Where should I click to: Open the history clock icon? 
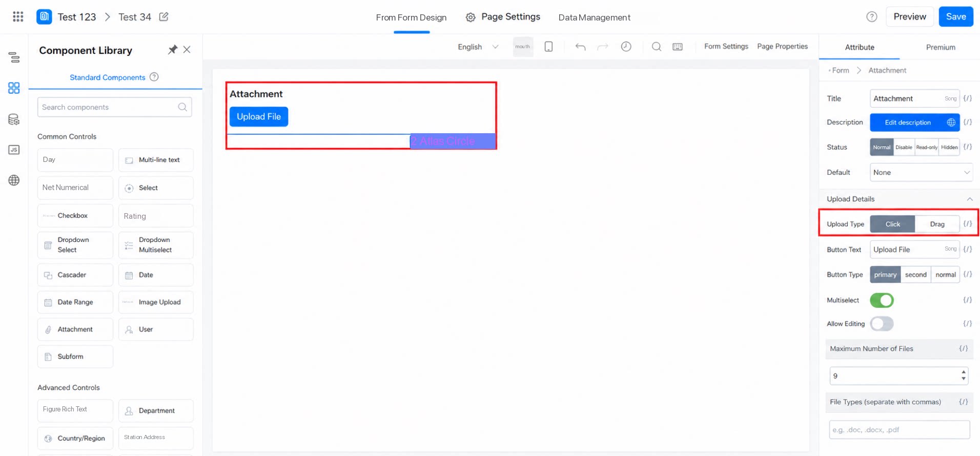coord(626,47)
